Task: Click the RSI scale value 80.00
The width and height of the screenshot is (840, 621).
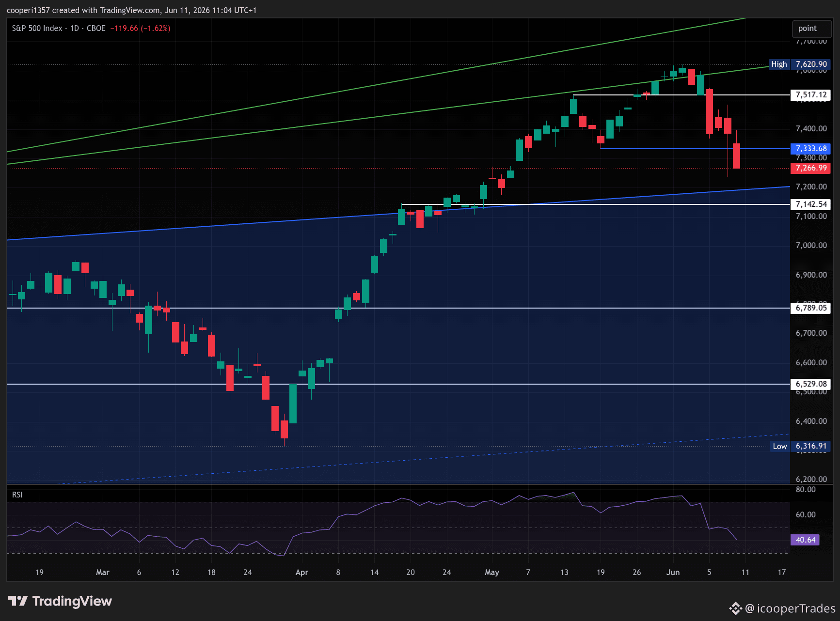Action: pyautogui.click(x=805, y=489)
